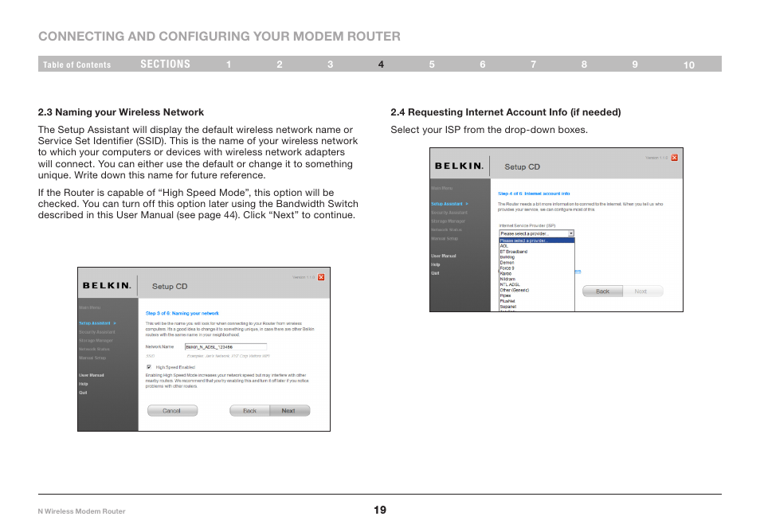Go to section 4 in the header
760x532 pixels.
click(381, 65)
